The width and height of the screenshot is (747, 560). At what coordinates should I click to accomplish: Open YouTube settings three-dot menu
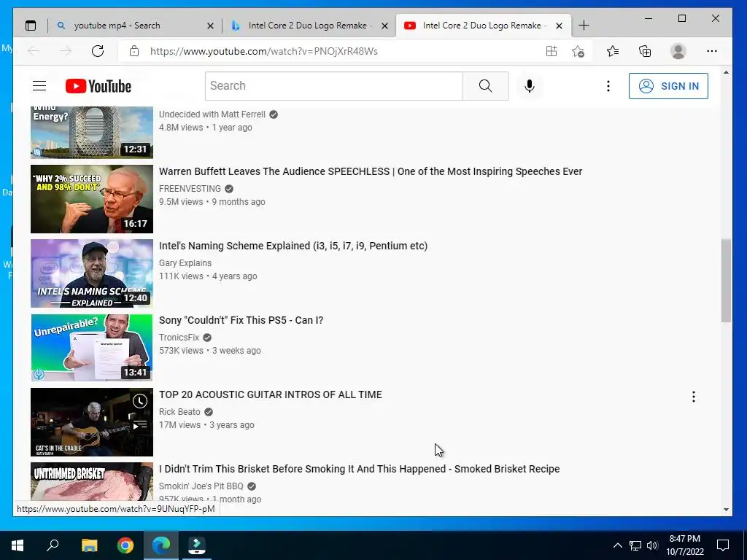click(x=608, y=86)
